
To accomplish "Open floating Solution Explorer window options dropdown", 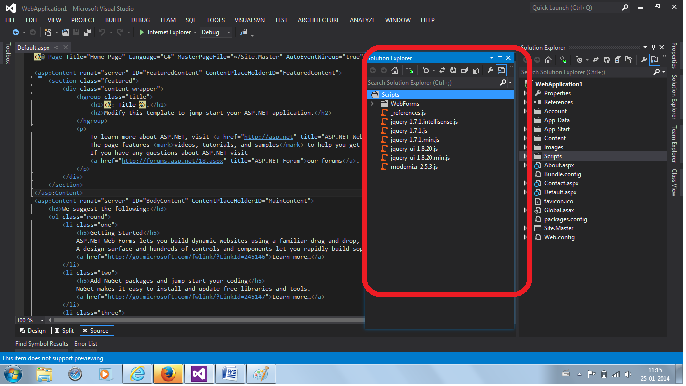I will (x=491, y=58).
